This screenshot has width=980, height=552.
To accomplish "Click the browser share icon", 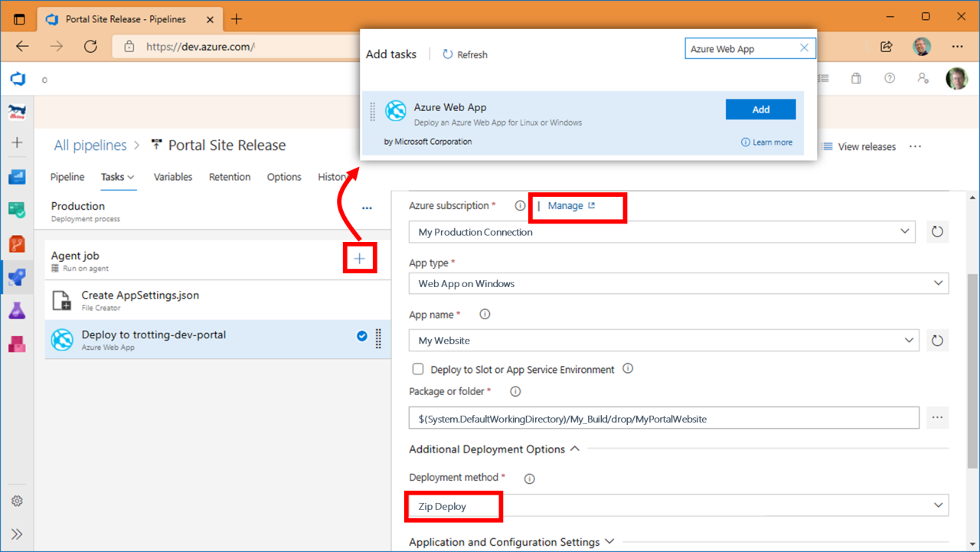I will point(887,47).
